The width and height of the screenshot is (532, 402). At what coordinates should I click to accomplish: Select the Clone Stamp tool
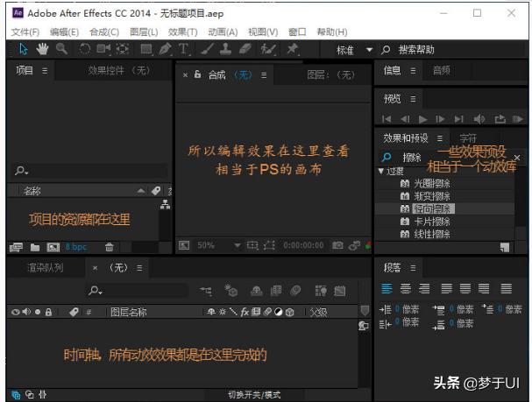[x=225, y=49]
